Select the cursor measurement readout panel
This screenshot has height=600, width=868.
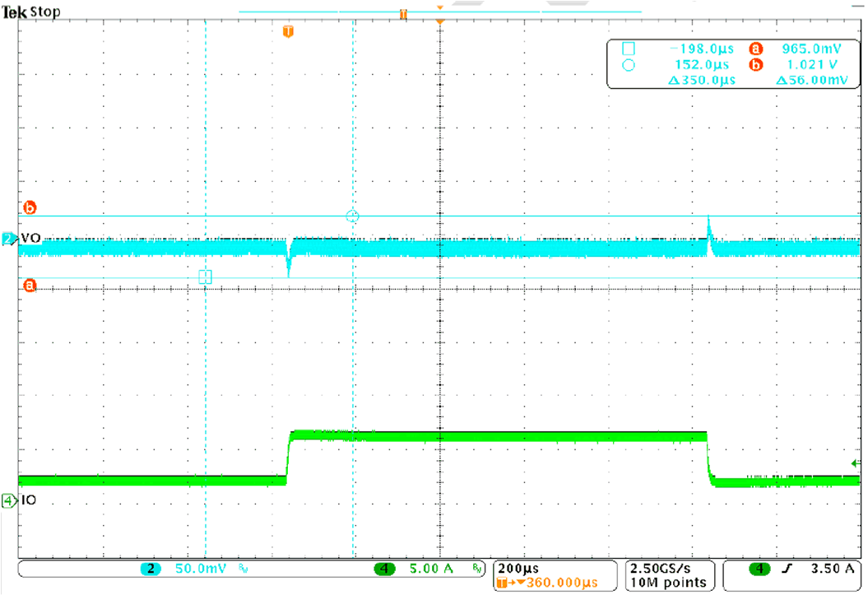pos(732,64)
